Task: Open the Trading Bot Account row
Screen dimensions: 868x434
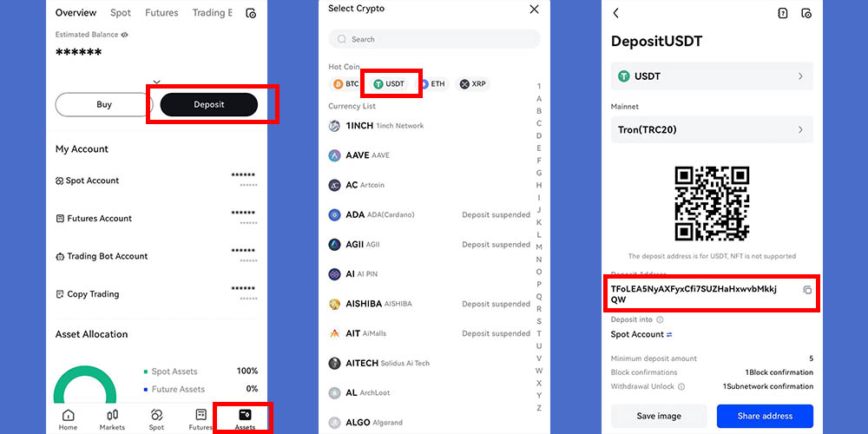Action: pos(156,256)
